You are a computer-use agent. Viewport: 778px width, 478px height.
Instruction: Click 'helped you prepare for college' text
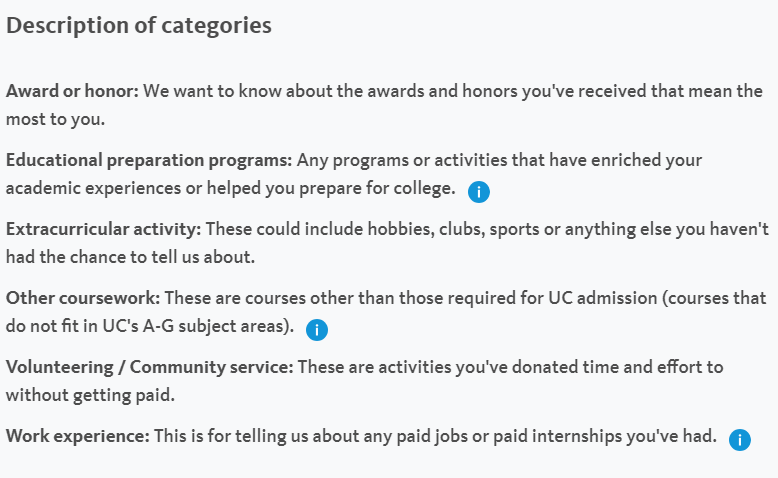(x=331, y=188)
